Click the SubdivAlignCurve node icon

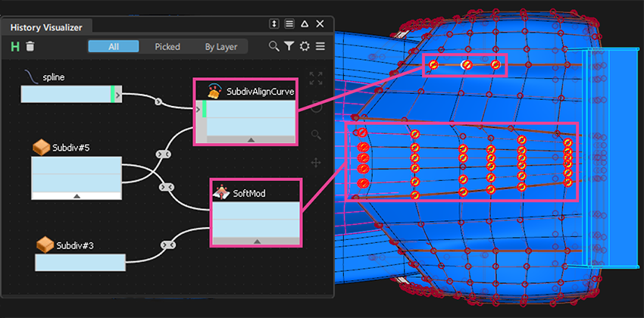[x=215, y=91]
